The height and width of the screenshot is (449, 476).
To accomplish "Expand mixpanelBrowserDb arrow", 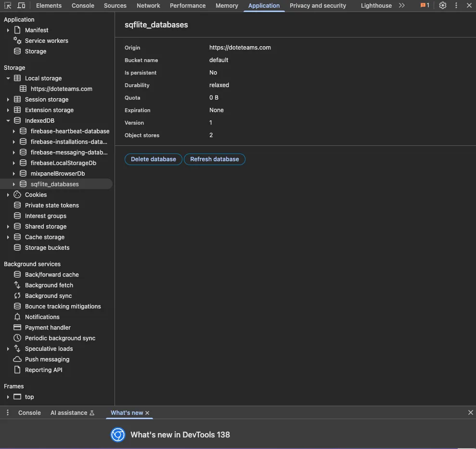I will tap(13, 174).
